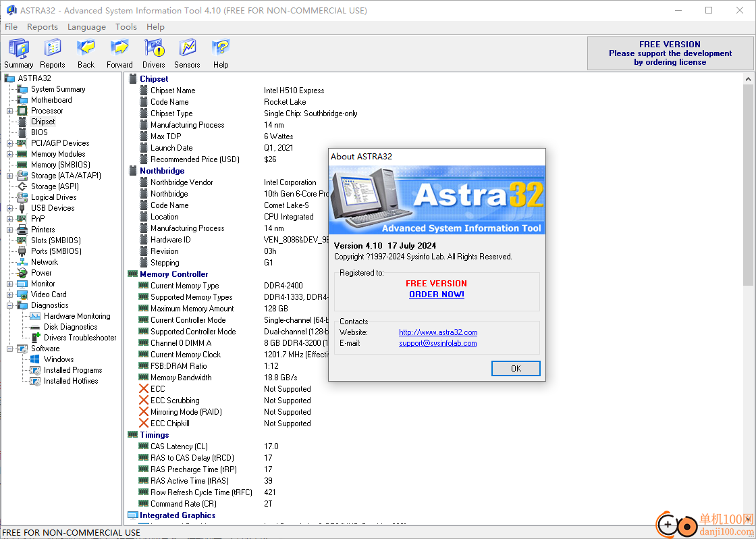Open the Language menu
Viewport: 756px width, 539px height.
point(86,27)
